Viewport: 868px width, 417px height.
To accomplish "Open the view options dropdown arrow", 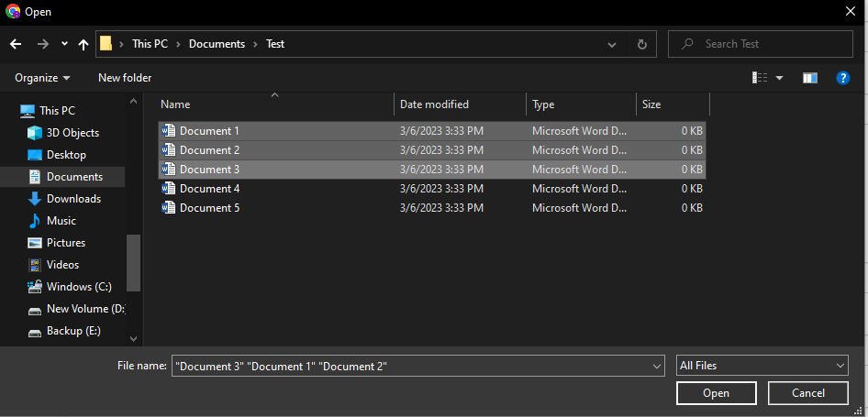I will coord(780,78).
